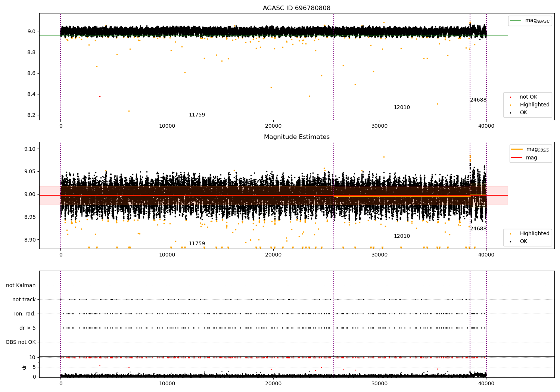560x392 pixels.
Task: Click the 12010 annotation in the AGASC plot
Action: coord(402,108)
